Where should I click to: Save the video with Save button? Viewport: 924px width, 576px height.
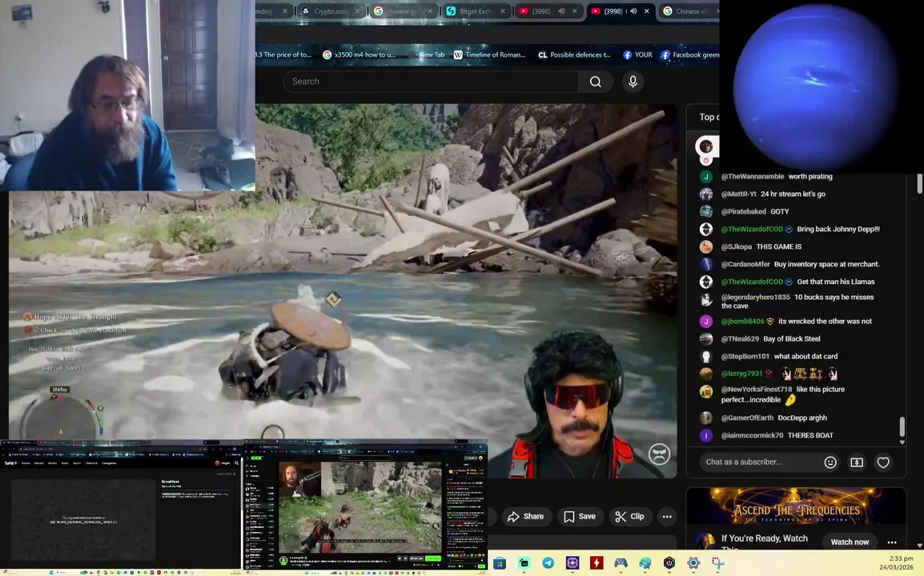[580, 517]
